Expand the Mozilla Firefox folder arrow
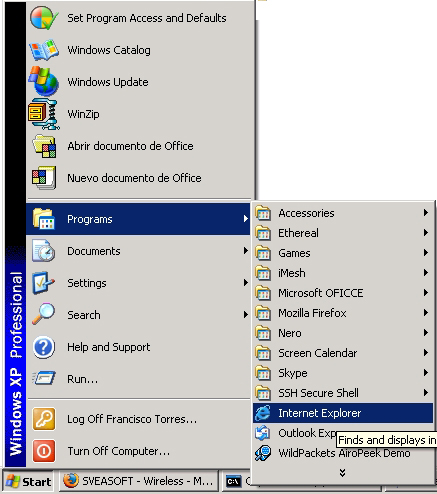 coord(426,313)
